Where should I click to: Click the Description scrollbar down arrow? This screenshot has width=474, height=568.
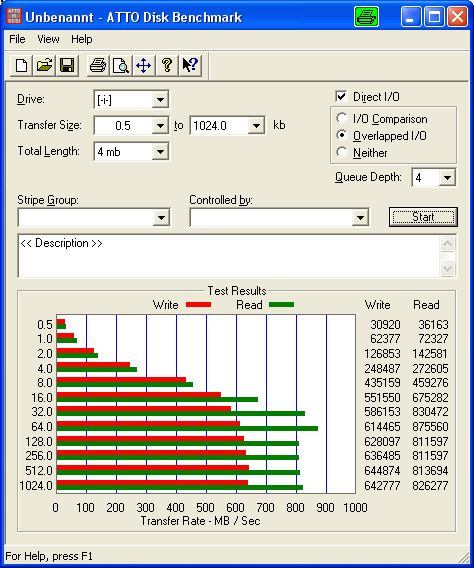[x=448, y=268]
